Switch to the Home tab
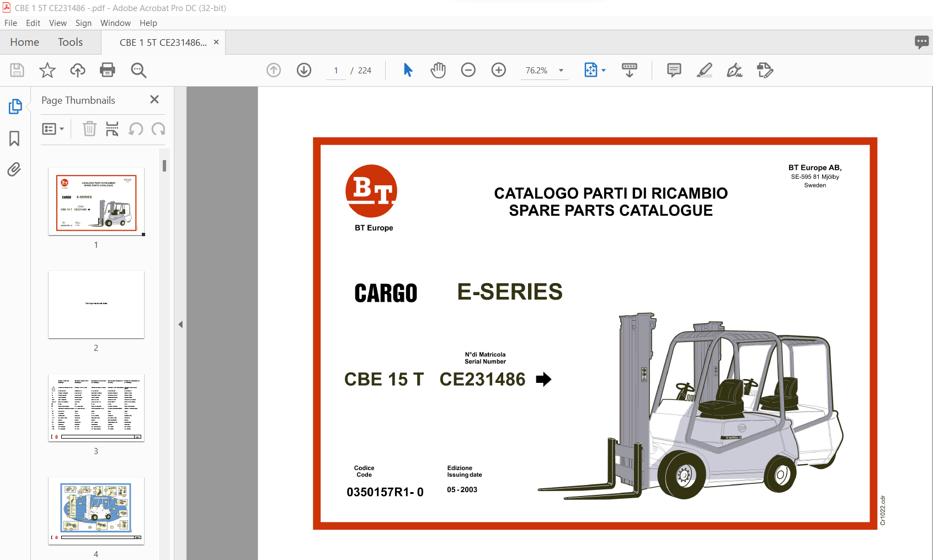 pos(24,42)
